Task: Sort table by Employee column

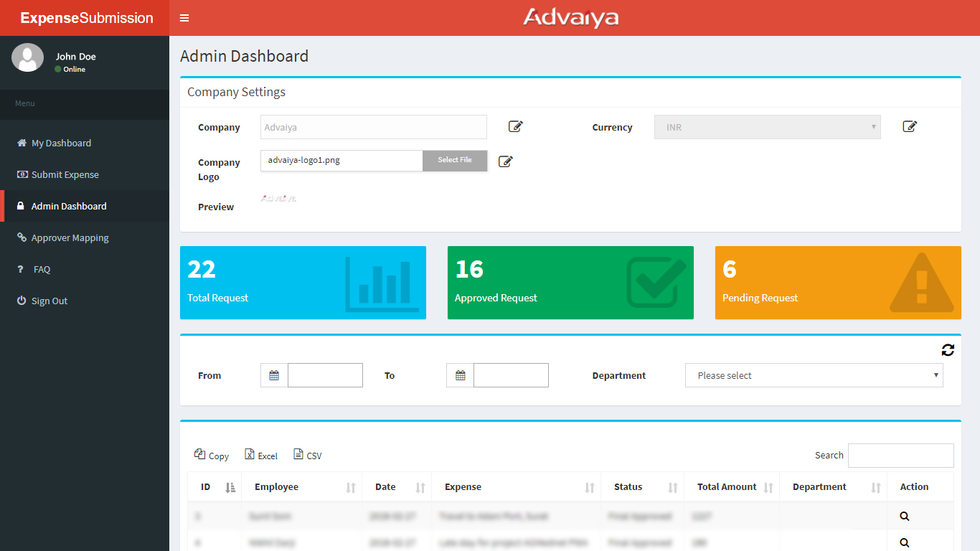Action: pyautogui.click(x=302, y=487)
